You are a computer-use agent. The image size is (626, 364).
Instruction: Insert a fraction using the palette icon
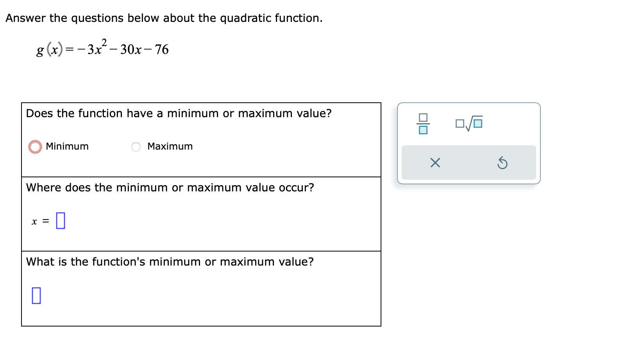pos(423,123)
